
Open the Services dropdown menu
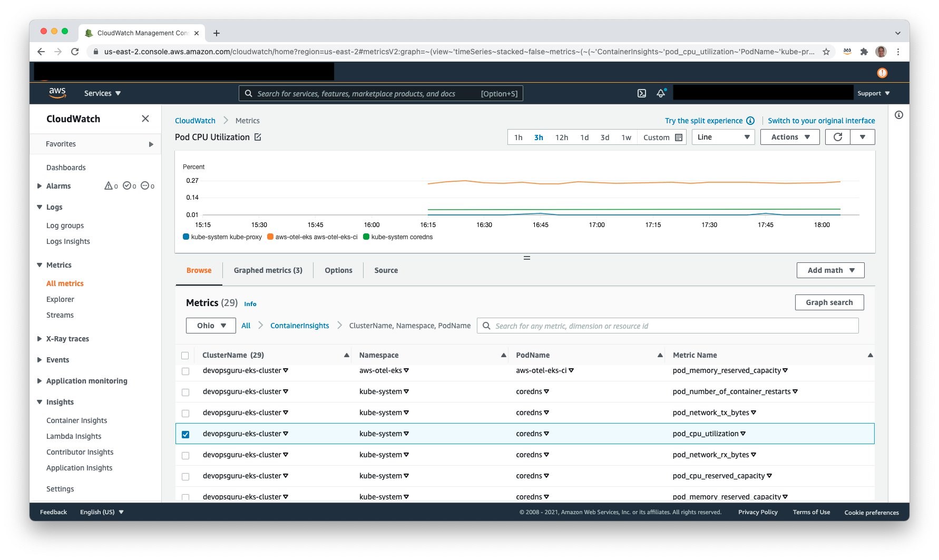102,93
